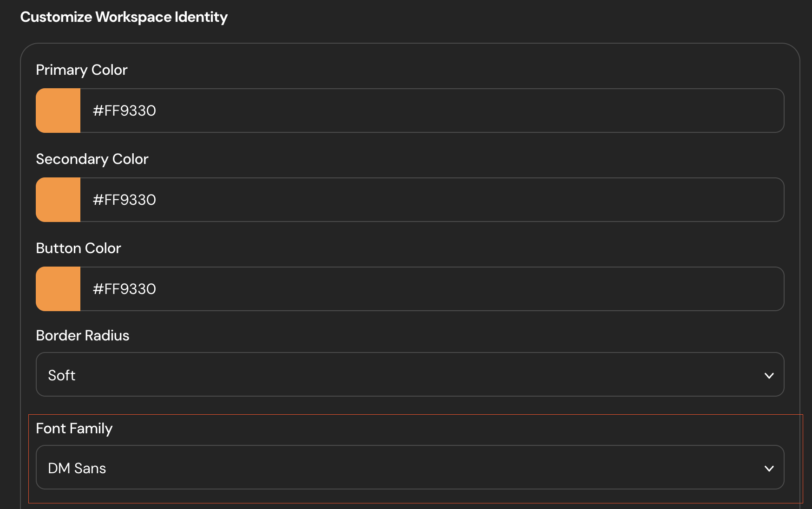This screenshot has width=812, height=509.
Task: Focus the Button Color hex input field
Action: point(432,289)
